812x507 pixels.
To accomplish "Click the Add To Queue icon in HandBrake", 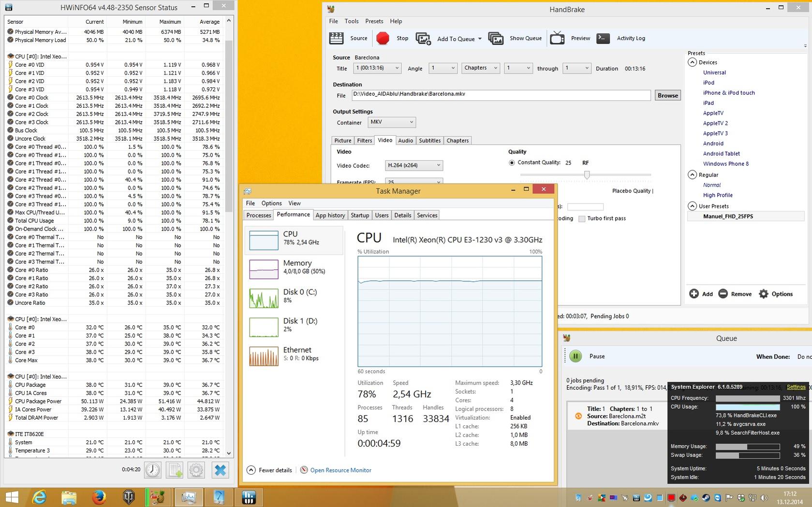I will [423, 39].
